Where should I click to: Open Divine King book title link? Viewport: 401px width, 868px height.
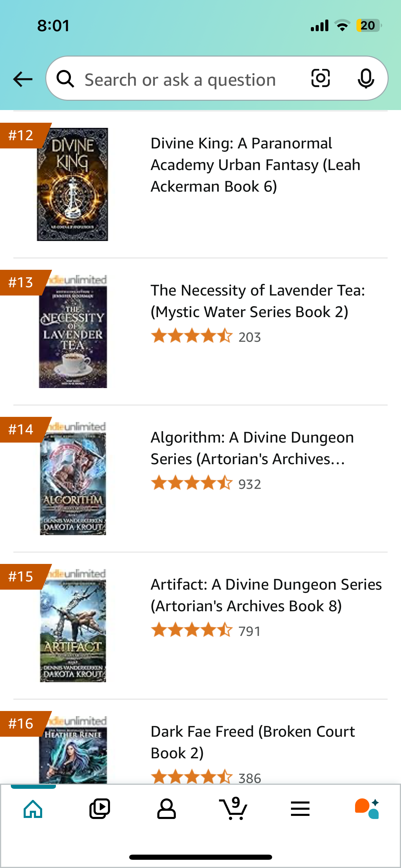coord(255,165)
